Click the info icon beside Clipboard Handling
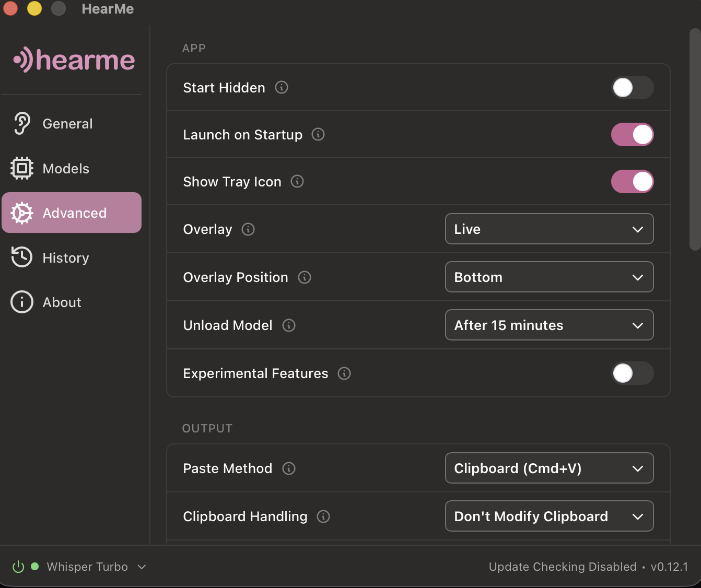701x588 pixels. pyautogui.click(x=323, y=516)
